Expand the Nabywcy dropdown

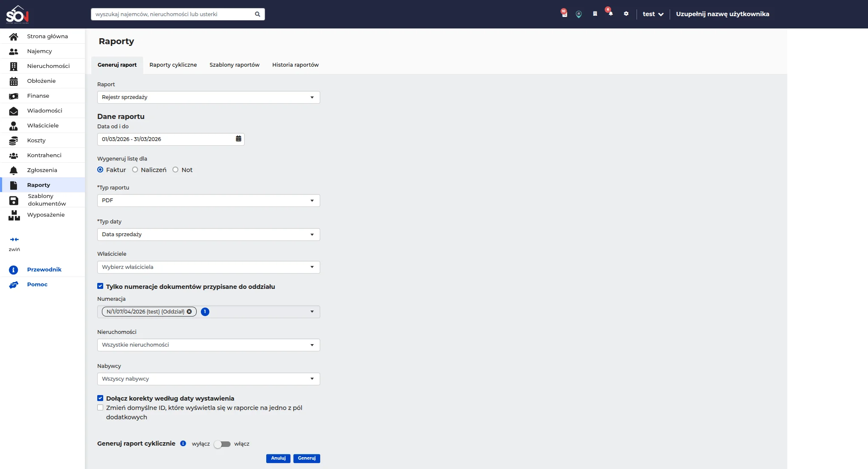coord(208,379)
